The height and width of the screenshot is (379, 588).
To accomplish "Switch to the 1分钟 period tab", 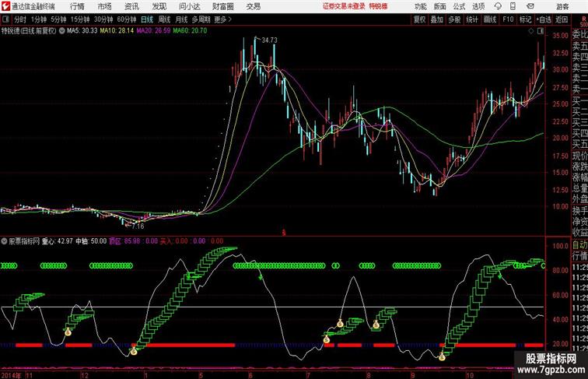I will (38, 19).
